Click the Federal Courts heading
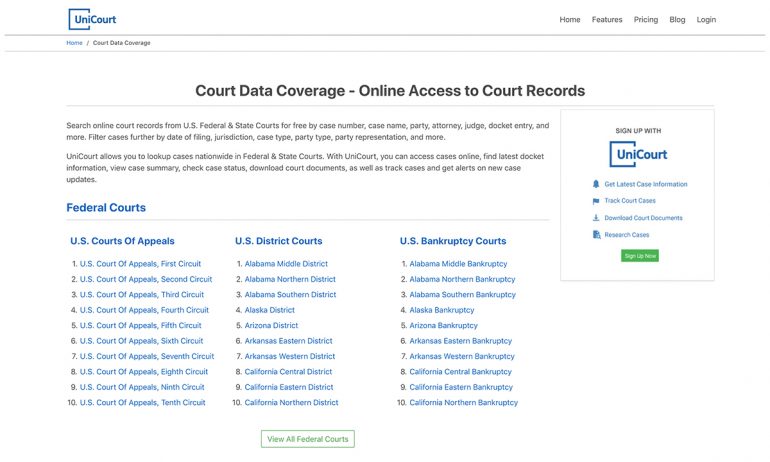Image resolution: width=770 pixels, height=462 pixels. [106, 208]
